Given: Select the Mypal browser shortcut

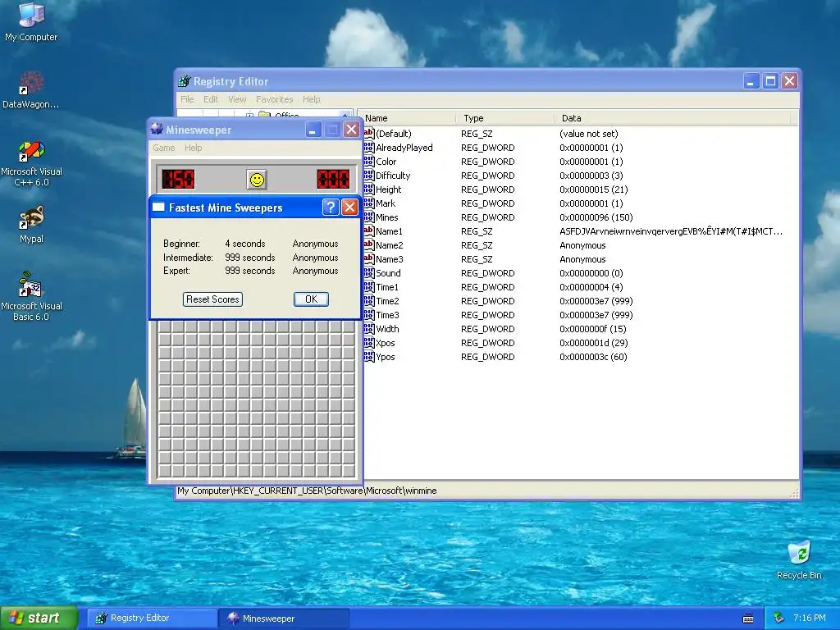Looking at the screenshot, I should [x=31, y=225].
